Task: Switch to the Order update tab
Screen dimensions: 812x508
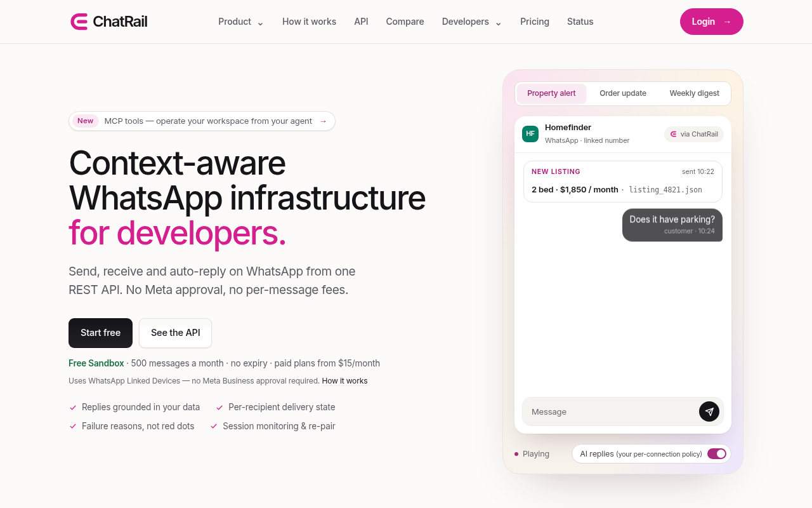Action: pos(623,93)
